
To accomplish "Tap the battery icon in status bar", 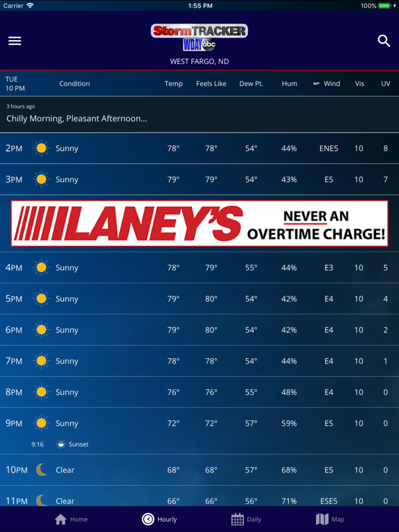I will point(384,6).
